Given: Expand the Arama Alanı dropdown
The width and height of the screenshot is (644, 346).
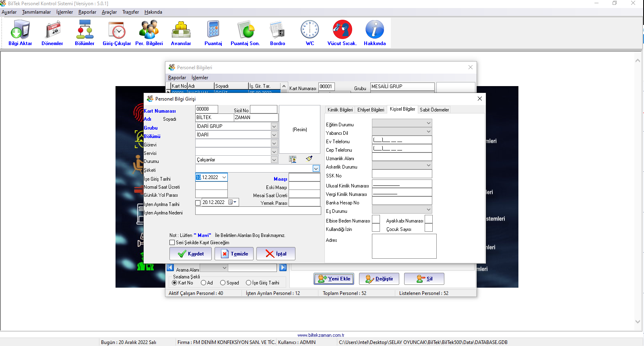Looking at the screenshot, I should (225, 268).
